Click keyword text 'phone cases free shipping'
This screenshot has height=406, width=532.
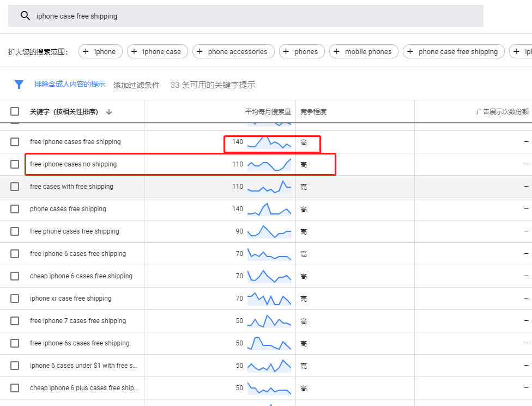point(68,209)
